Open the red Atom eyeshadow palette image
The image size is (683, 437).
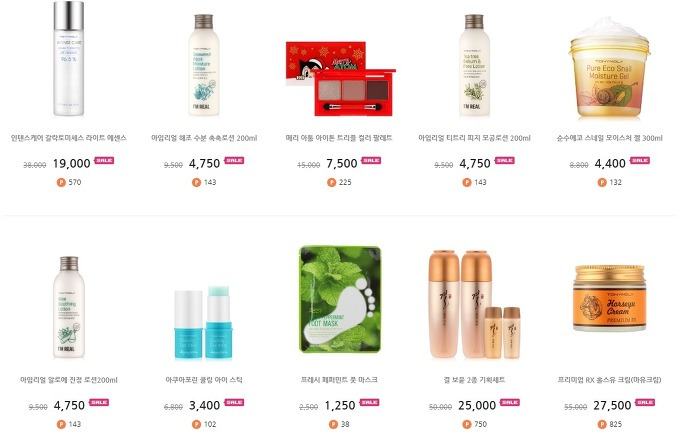click(x=340, y=78)
